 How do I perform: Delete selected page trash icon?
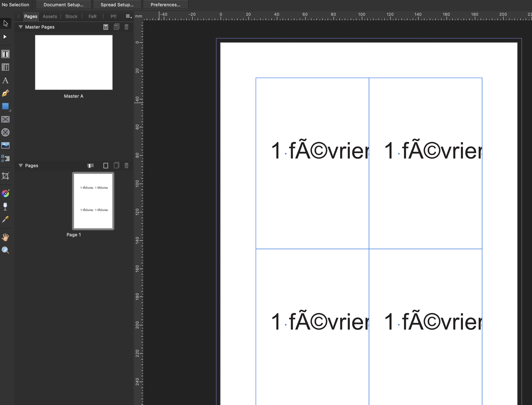coord(126,165)
